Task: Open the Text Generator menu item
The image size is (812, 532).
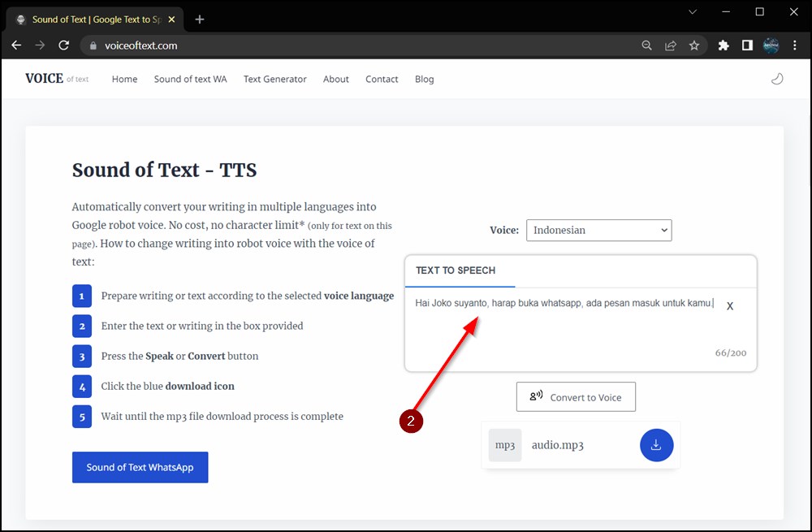Action: tap(274, 79)
